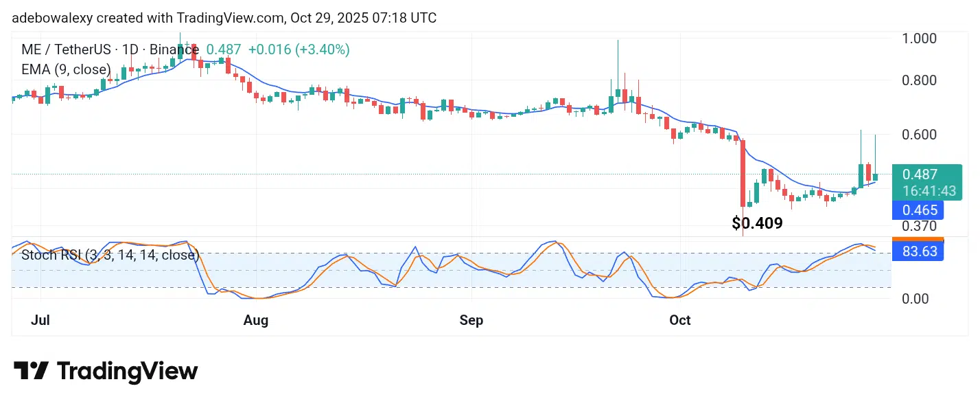Click the 0.00 Stoch RSI axis label

pos(915,298)
